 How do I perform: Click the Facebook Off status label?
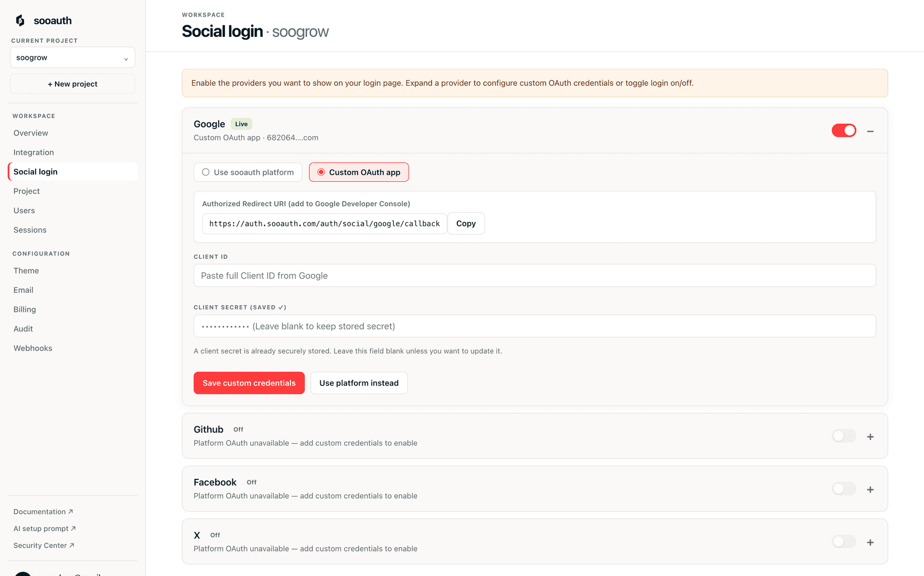(252, 482)
